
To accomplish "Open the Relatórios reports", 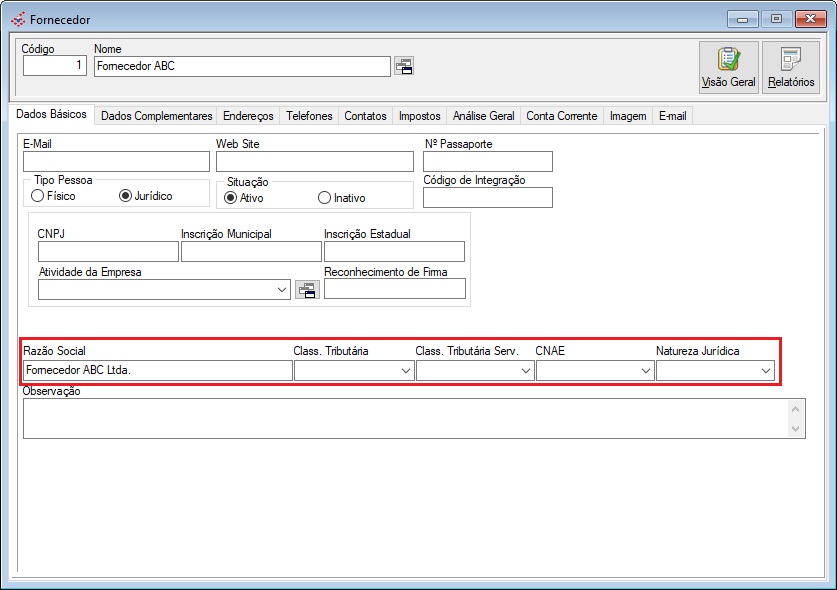I will click(790, 67).
